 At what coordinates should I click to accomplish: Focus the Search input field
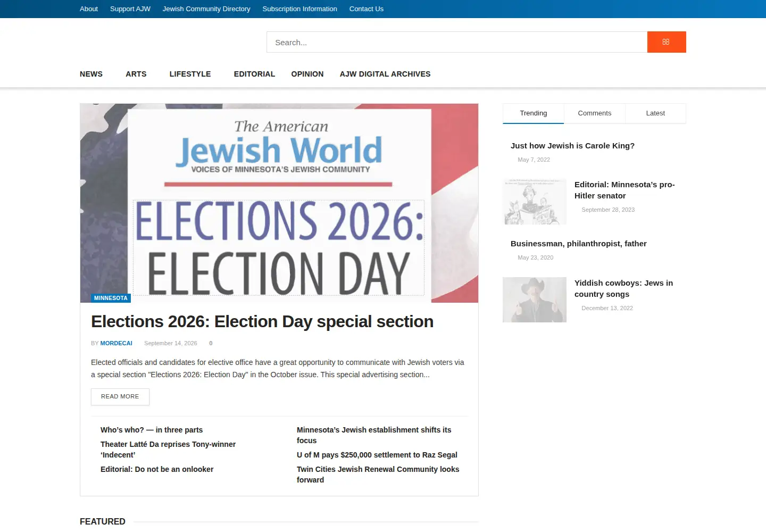457,42
